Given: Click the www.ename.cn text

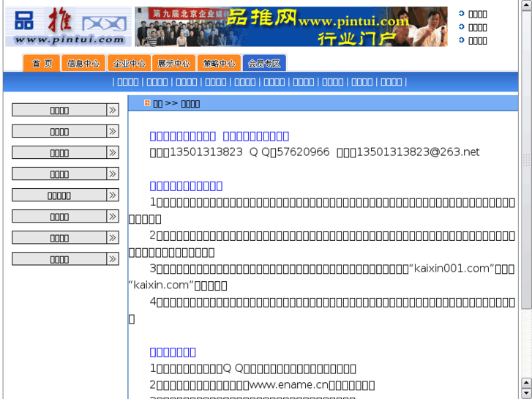Looking at the screenshot, I should (x=289, y=385).
